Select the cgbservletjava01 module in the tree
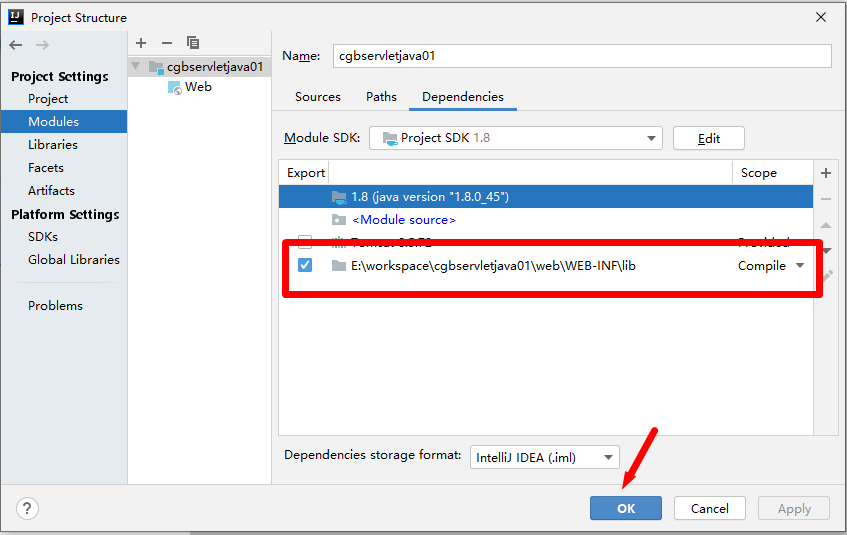The width and height of the screenshot is (847, 535). (x=214, y=67)
